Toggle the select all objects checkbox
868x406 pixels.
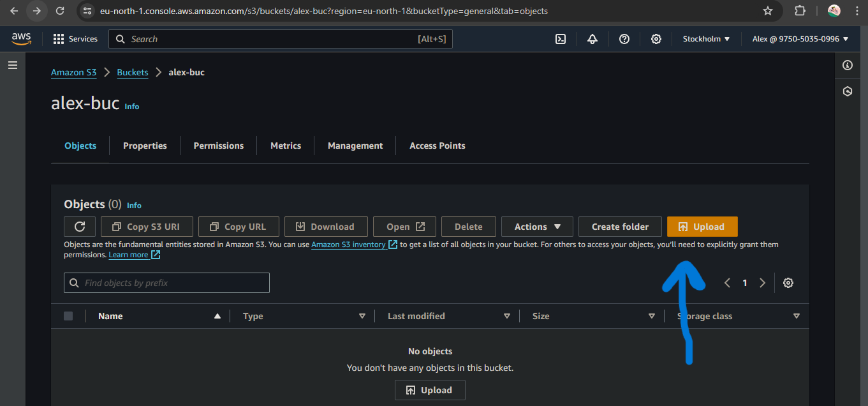pyautogui.click(x=68, y=316)
